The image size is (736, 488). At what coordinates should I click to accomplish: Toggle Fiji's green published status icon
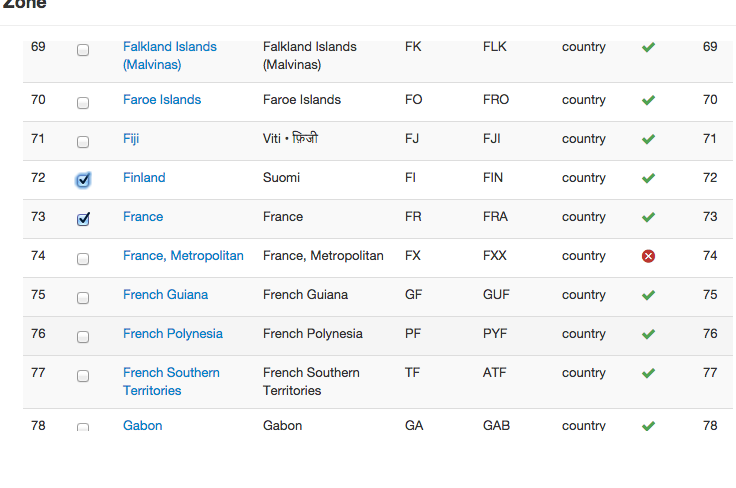648,139
